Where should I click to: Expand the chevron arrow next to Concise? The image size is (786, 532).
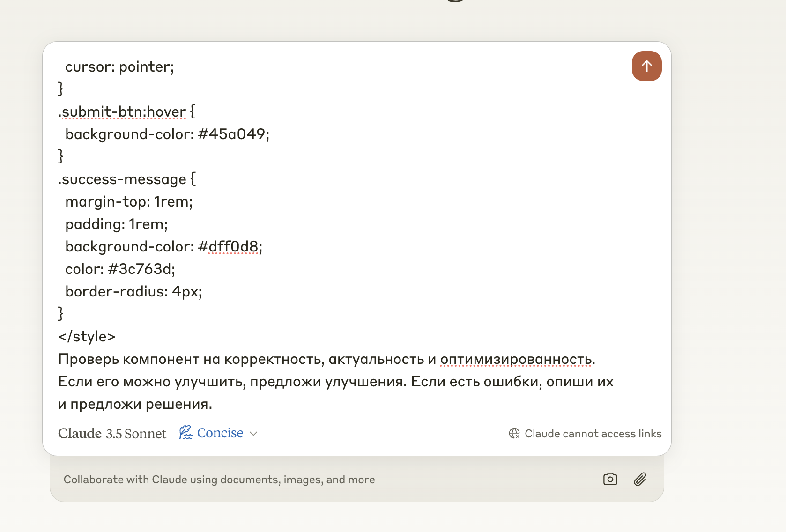[x=253, y=434]
